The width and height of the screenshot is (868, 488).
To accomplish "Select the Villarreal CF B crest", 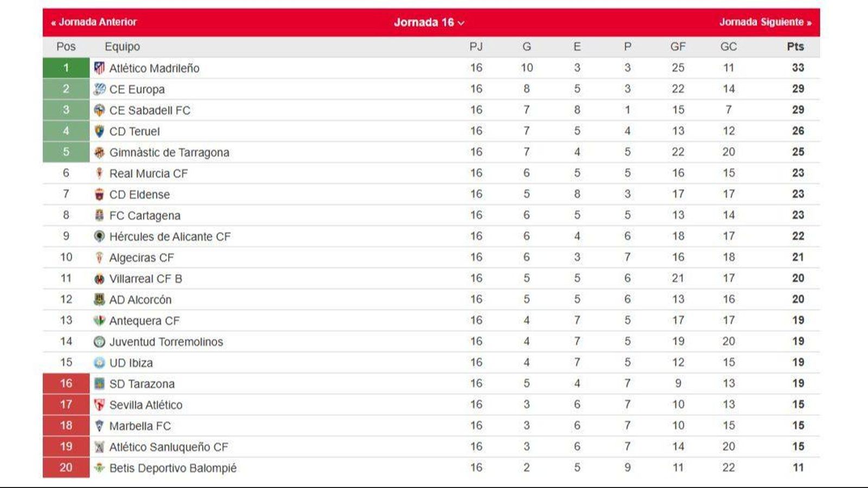I will point(100,278).
